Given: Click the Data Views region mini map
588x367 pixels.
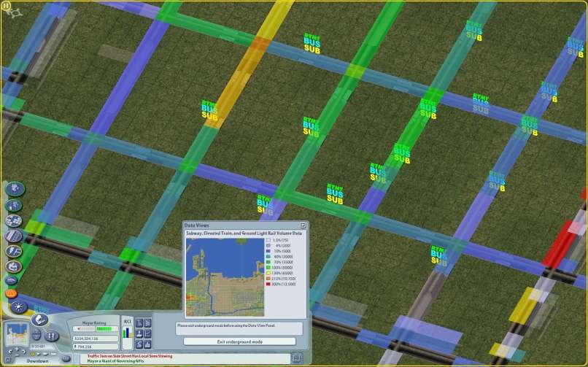Looking at the screenshot, I should pos(225,277).
